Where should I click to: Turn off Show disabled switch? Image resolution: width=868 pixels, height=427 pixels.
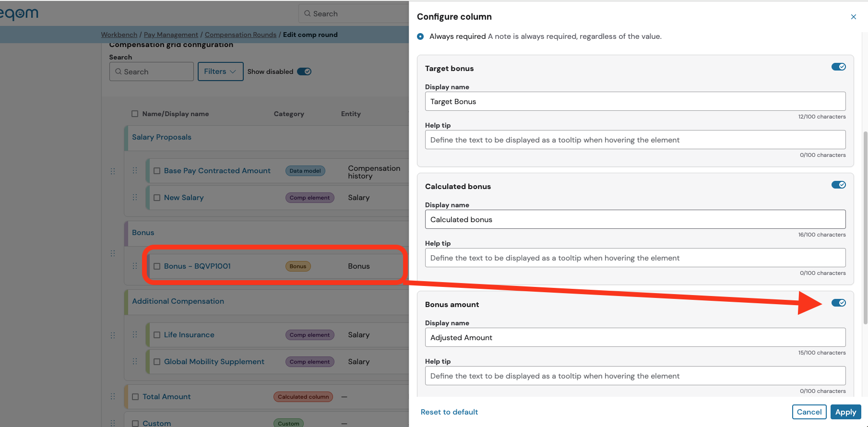(x=304, y=71)
